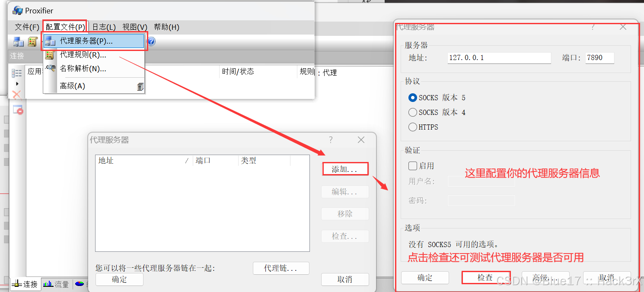
Task: Open the 视图(V) menu
Action: (135, 27)
